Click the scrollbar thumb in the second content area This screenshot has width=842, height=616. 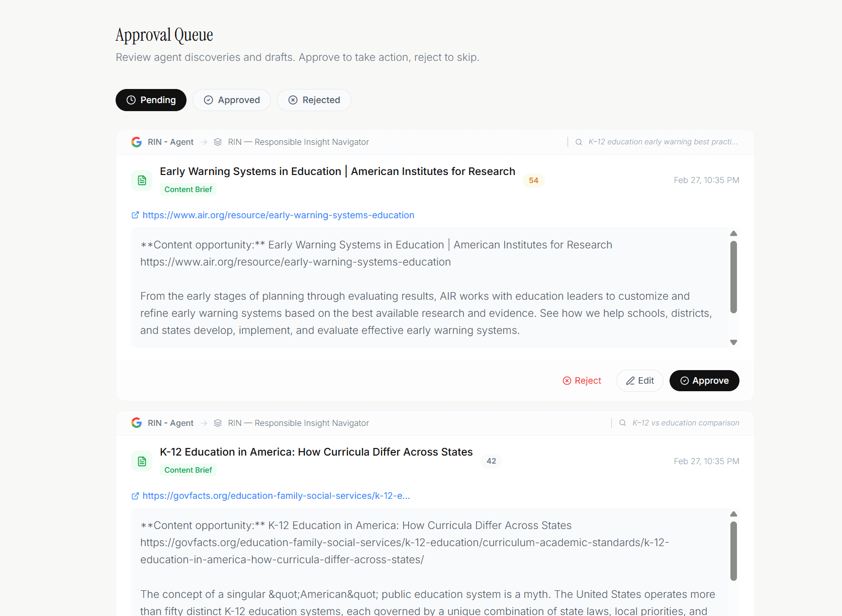pyautogui.click(x=734, y=549)
